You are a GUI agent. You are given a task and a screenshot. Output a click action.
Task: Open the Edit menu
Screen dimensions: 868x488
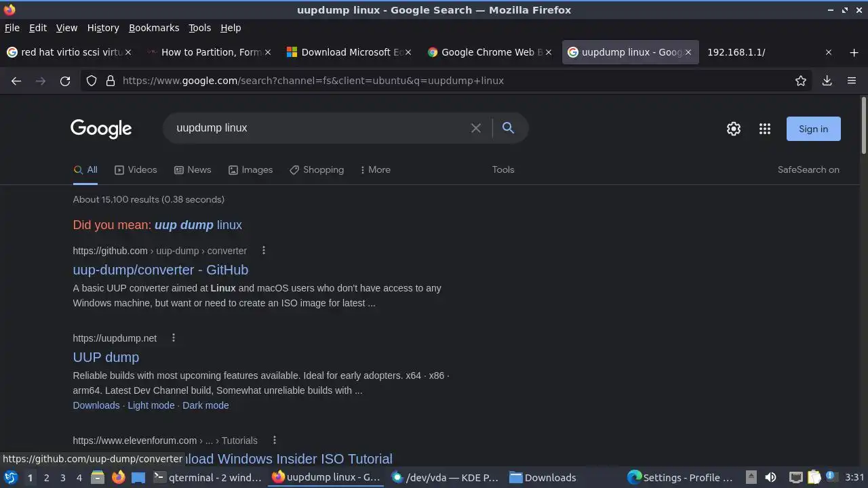tap(38, 28)
